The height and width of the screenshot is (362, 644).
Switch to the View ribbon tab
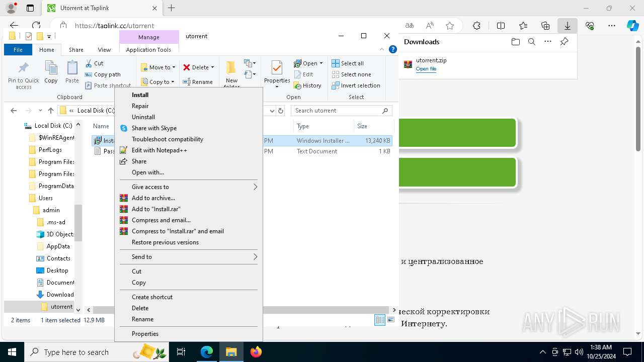(104, 50)
